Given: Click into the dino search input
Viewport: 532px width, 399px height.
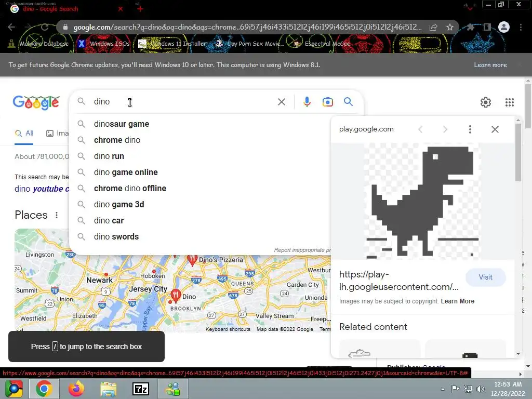Looking at the screenshot, I should [183, 102].
